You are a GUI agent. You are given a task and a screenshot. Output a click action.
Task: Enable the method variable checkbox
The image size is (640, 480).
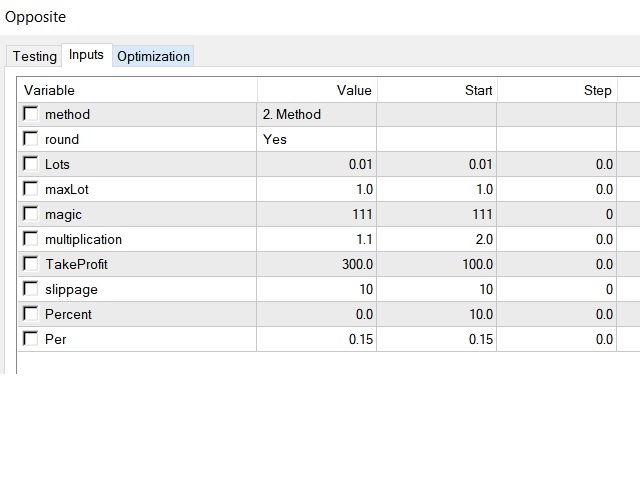tap(31, 115)
